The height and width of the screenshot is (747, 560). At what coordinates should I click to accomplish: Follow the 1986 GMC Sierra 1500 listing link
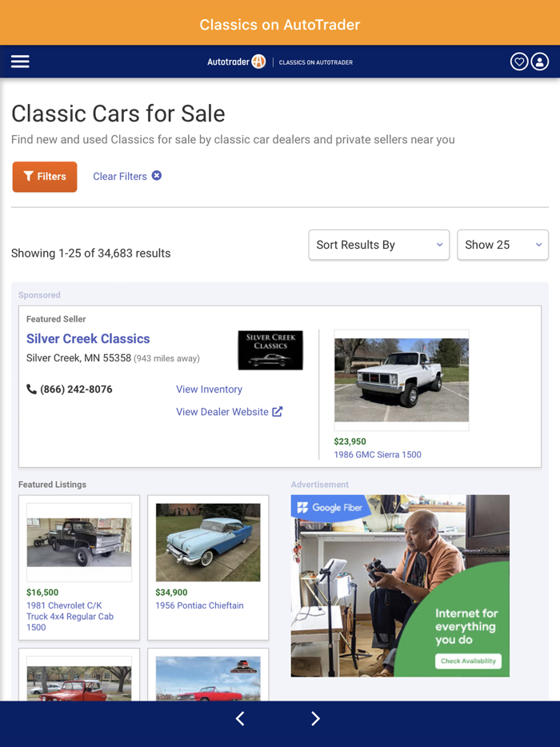click(x=376, y=454)
